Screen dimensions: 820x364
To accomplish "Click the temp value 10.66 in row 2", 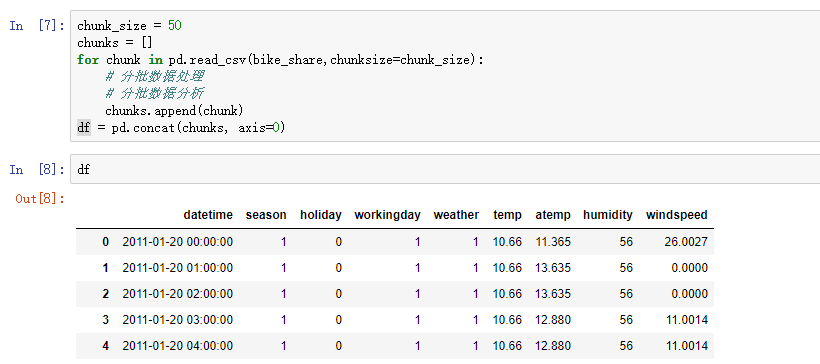I will pos(507,294).
